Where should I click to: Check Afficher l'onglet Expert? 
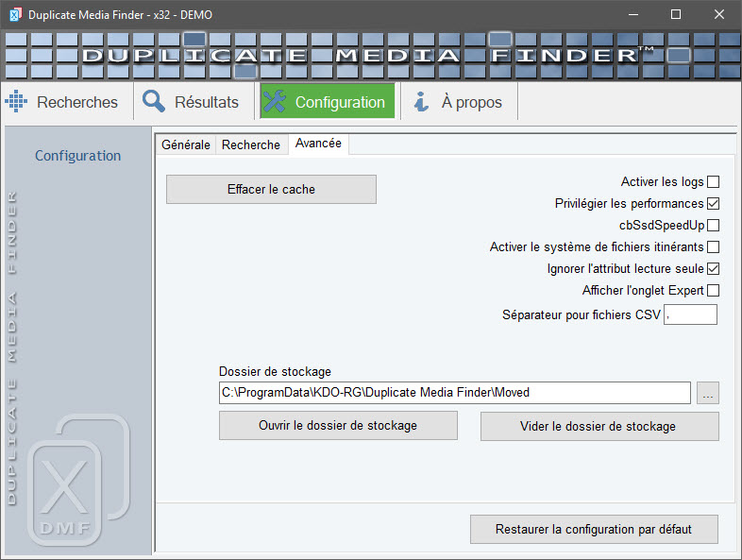coord(713,291)
